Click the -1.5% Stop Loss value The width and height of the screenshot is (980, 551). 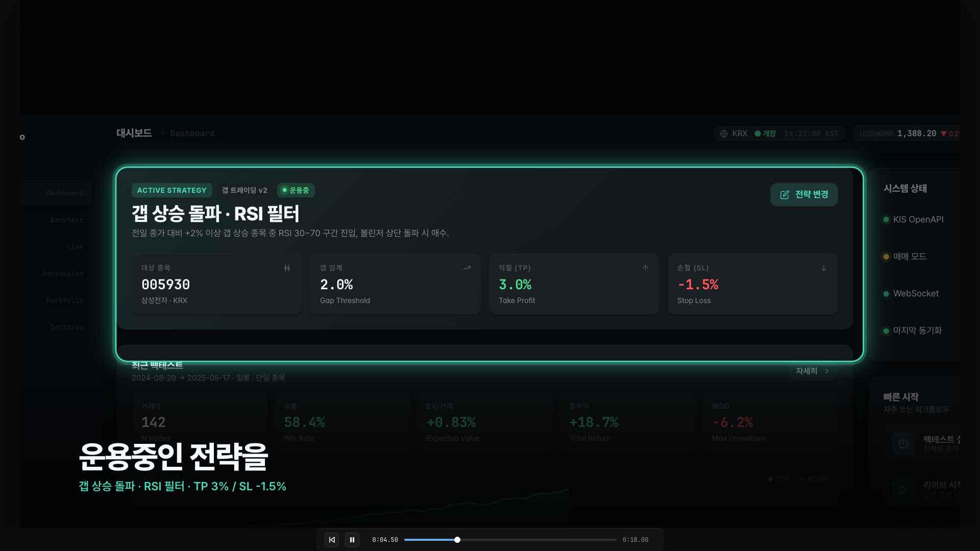click(x=698, y=284)
